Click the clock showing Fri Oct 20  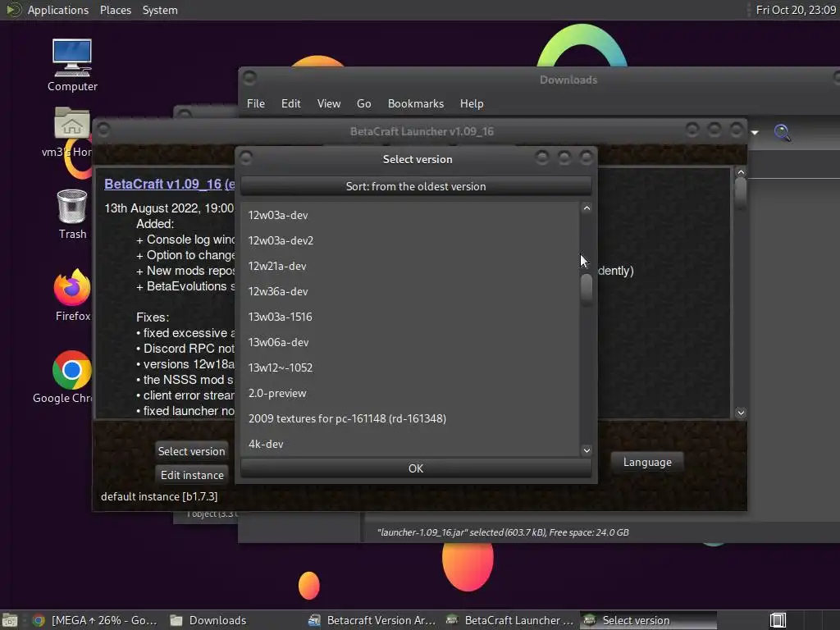[796, 10]
